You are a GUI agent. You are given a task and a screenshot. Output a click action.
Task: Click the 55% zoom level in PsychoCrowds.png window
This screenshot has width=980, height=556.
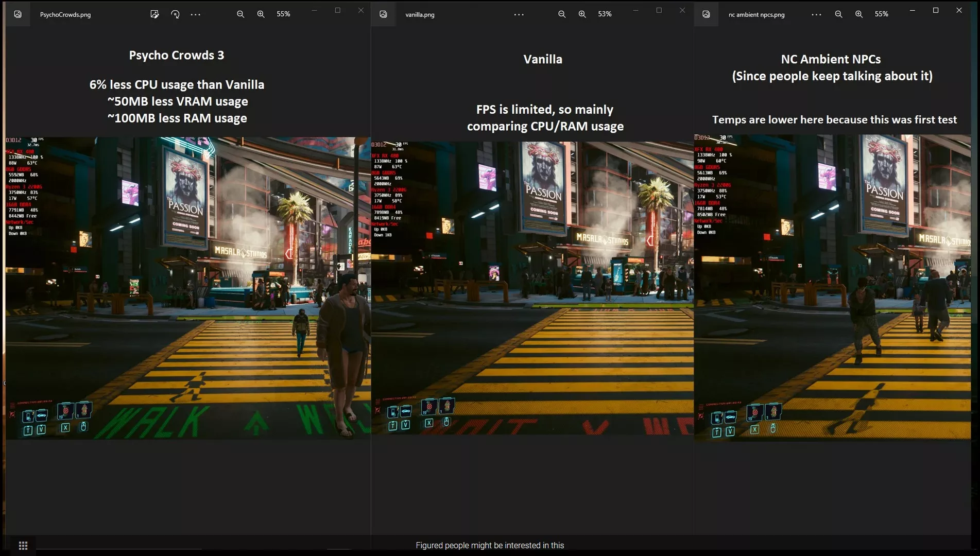point(283,14)
